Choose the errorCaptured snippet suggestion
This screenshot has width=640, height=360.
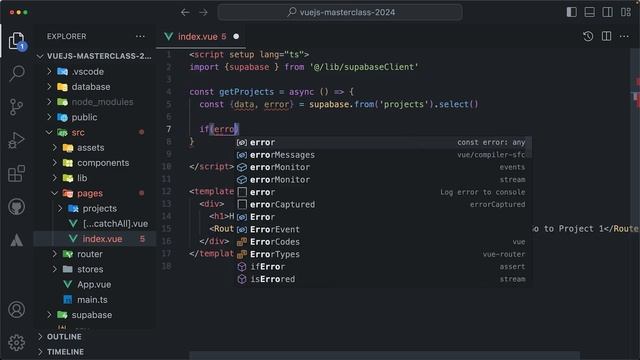coord(383,204)
